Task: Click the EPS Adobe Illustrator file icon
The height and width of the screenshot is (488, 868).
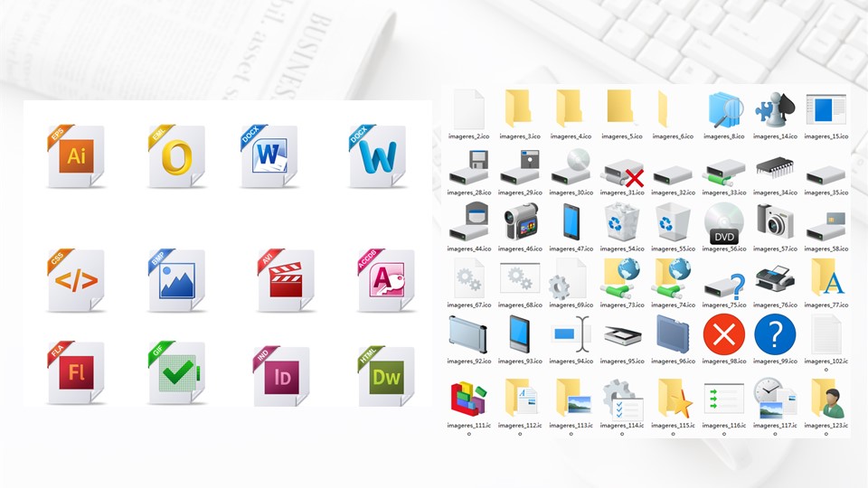Action: coord(76,156)
